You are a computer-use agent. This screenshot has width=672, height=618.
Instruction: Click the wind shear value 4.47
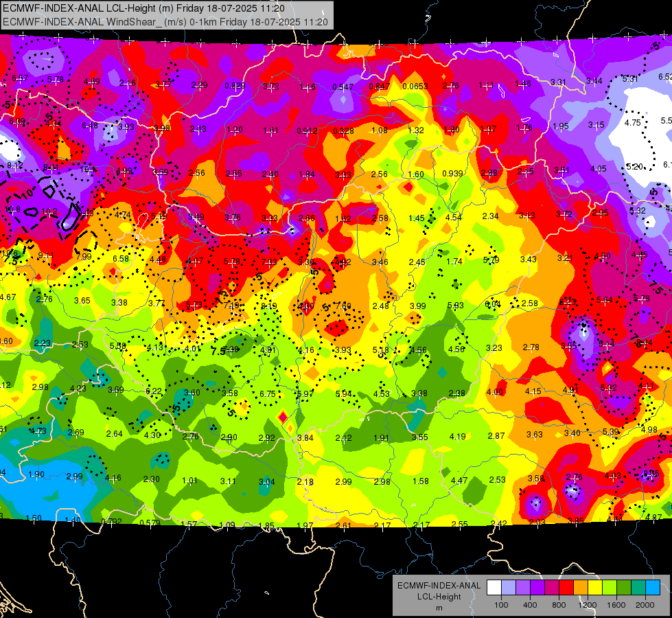click(x=459, y=481)
